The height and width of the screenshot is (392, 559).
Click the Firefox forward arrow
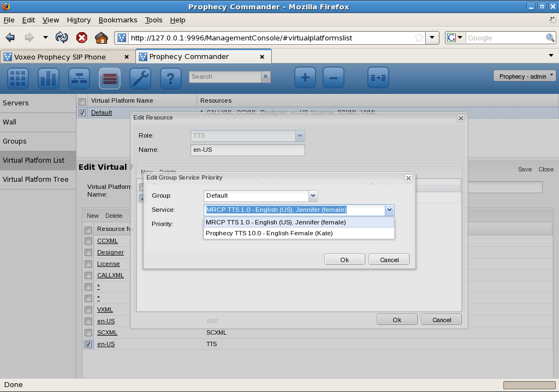tap(29, 37)
